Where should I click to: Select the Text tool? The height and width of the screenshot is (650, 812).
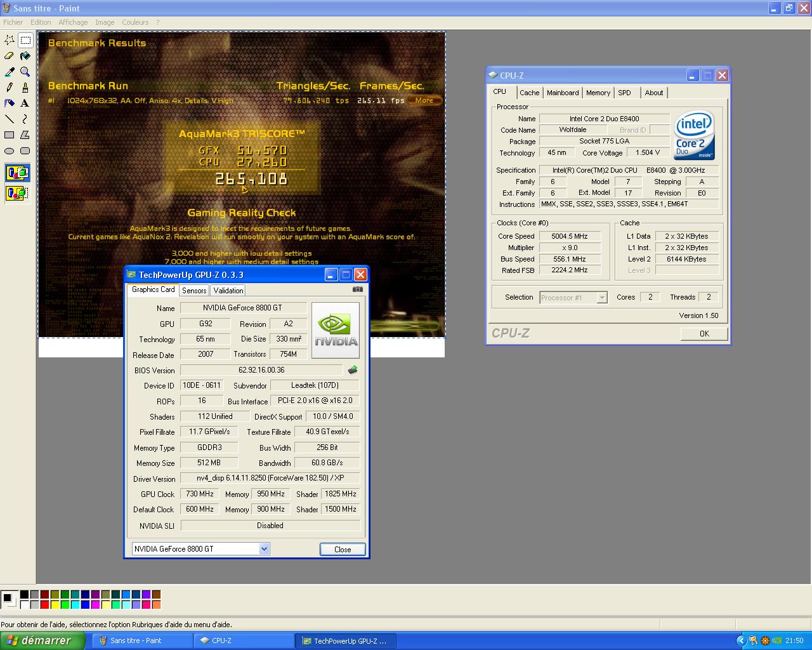click(25, 103)
